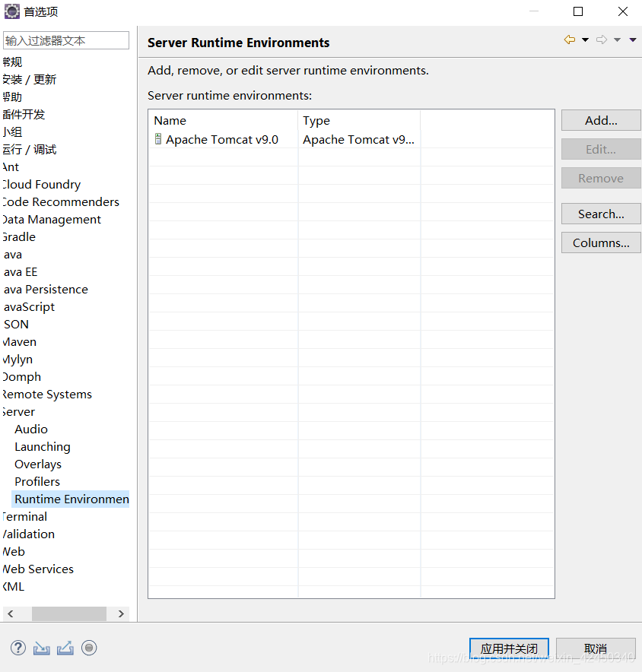Image resolution: width=642 pixels, height=672 pixels.
Task: Open the preferences view menu arrow
Action: click(633, 40)
